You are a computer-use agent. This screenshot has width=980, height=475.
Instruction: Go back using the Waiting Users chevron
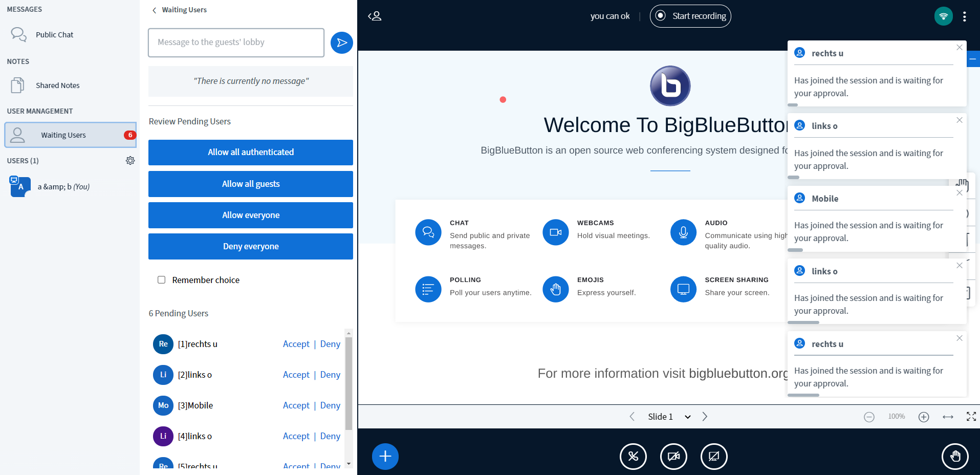tap(155, 10)
